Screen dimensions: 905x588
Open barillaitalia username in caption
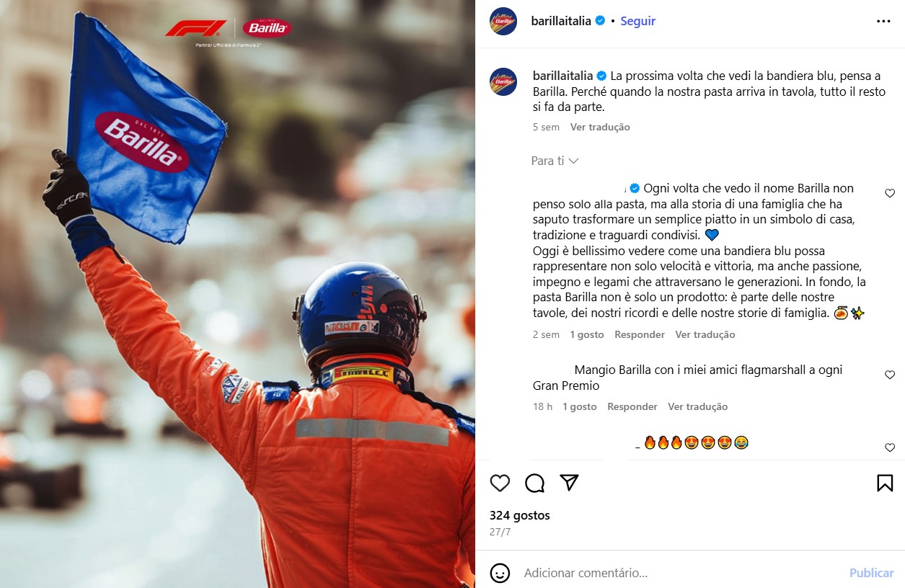click(562, 76)
